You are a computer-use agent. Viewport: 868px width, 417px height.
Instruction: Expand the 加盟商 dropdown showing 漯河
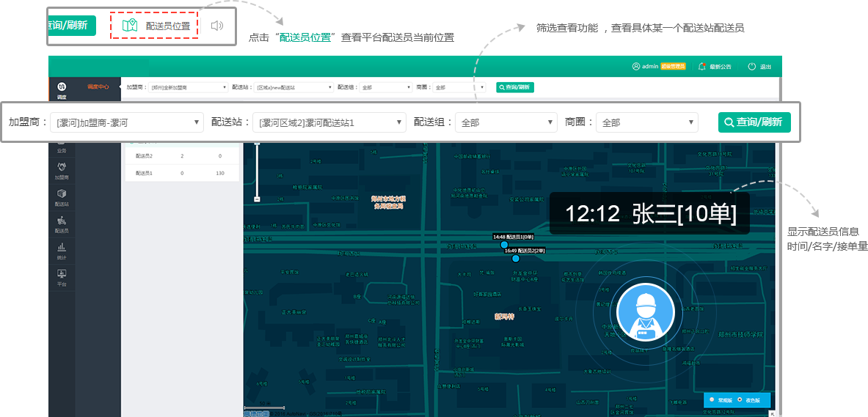[x=127, y=122]
